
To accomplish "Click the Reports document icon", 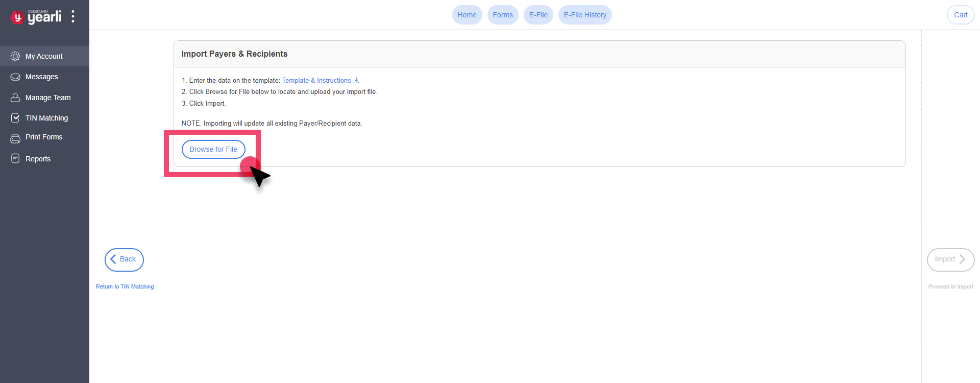I will (15, 159).
